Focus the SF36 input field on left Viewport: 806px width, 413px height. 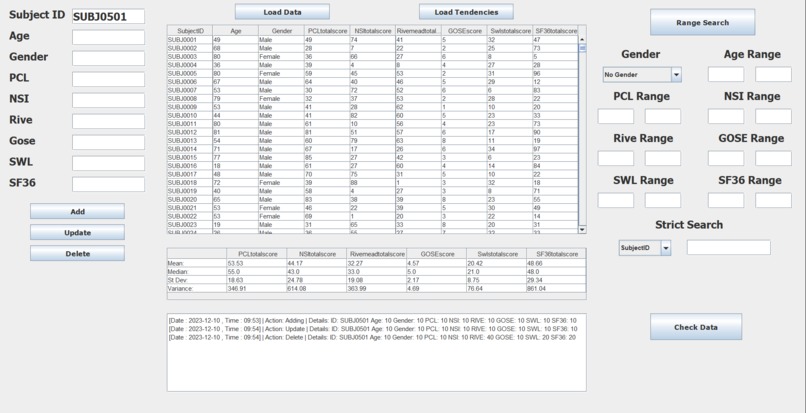click(108, 184)
